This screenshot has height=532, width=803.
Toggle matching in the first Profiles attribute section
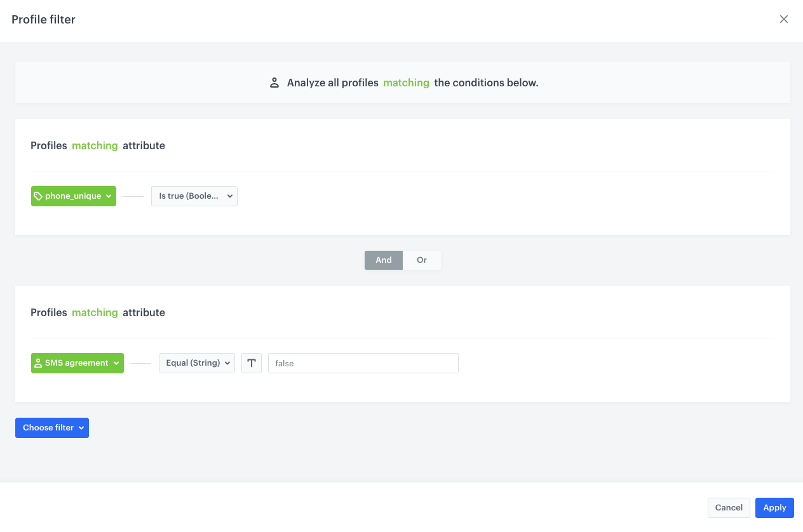click(95, 145)
